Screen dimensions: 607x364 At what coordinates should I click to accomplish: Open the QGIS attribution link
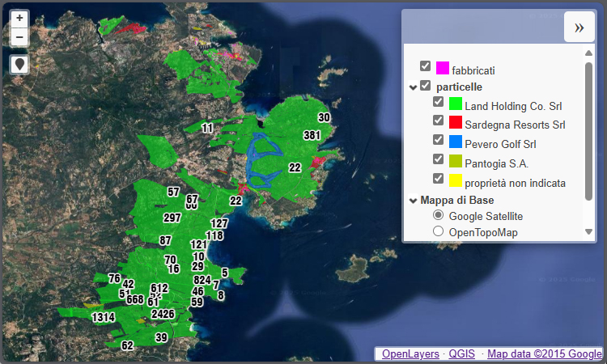[x=462, y=353]
